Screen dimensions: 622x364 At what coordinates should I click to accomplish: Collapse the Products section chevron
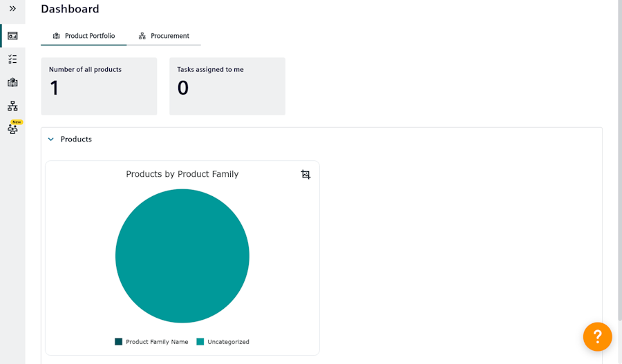[50, 140]
